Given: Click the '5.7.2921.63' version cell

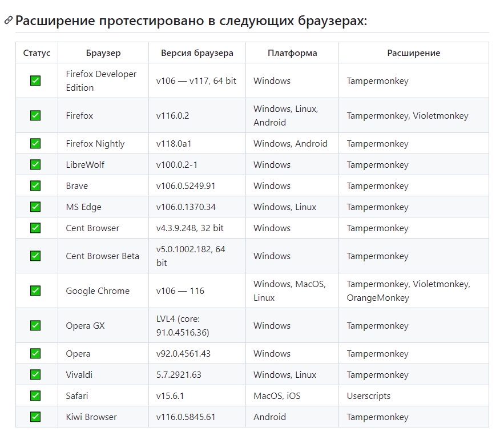Looking at the screenshot, I should pos(197,374).
